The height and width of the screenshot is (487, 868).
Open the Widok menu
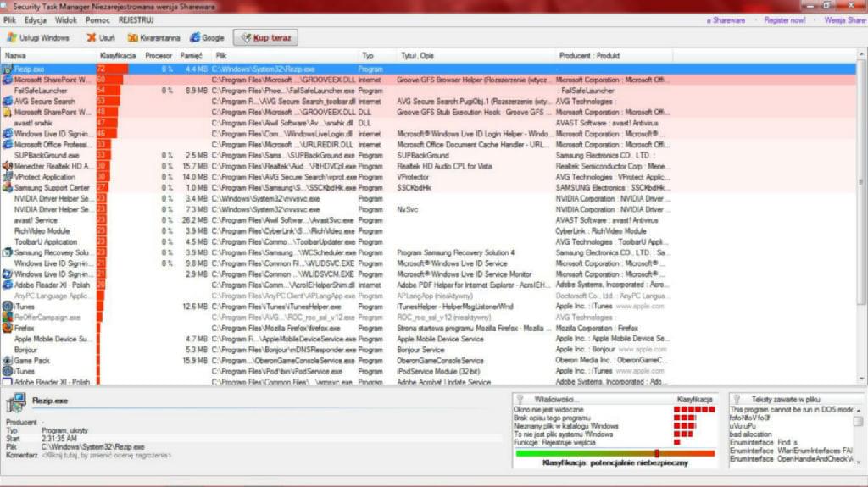pos(66,20)
